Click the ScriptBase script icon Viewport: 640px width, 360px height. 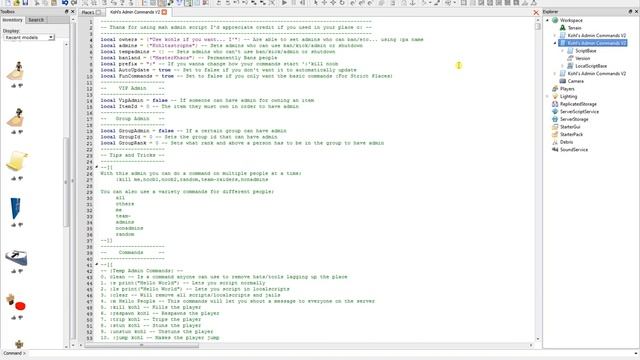[x=570, y=51]
